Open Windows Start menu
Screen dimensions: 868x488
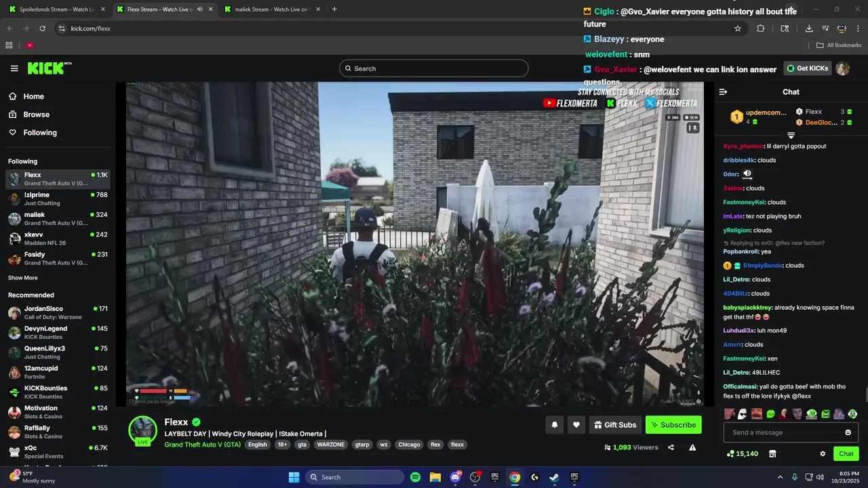point(294,477)
